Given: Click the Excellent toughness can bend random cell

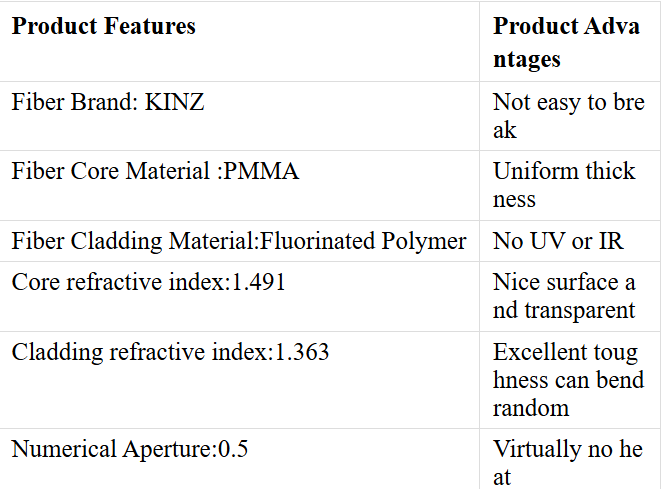Looking at the screenshot, I should pyautogui.click(x=570, y=380).
